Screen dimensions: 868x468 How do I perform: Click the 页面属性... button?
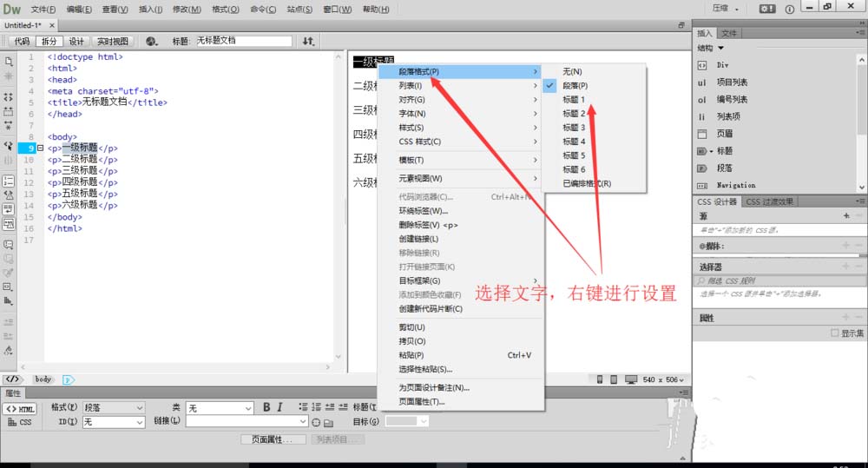point(273,439)
